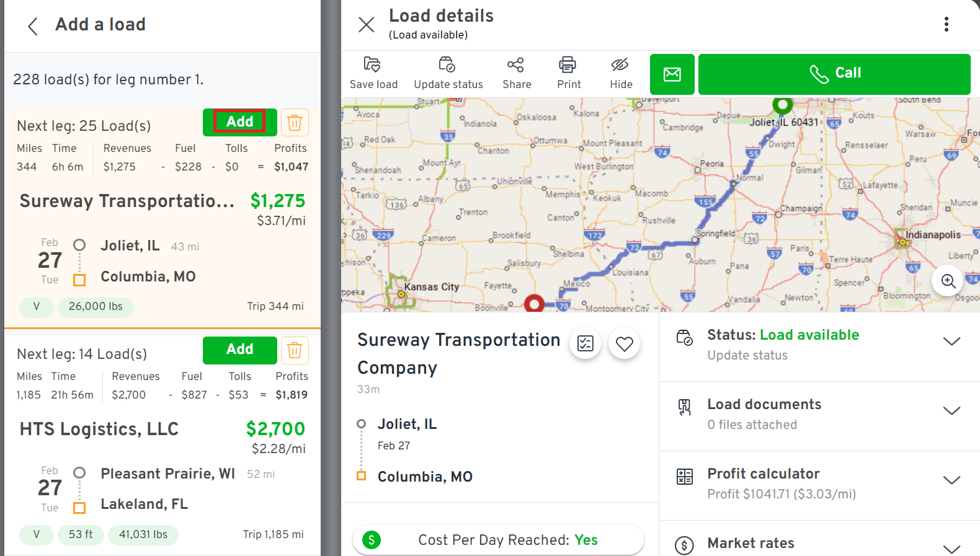
Task: Click the map zoom magnifier icon
Action: tap(948, 281)
